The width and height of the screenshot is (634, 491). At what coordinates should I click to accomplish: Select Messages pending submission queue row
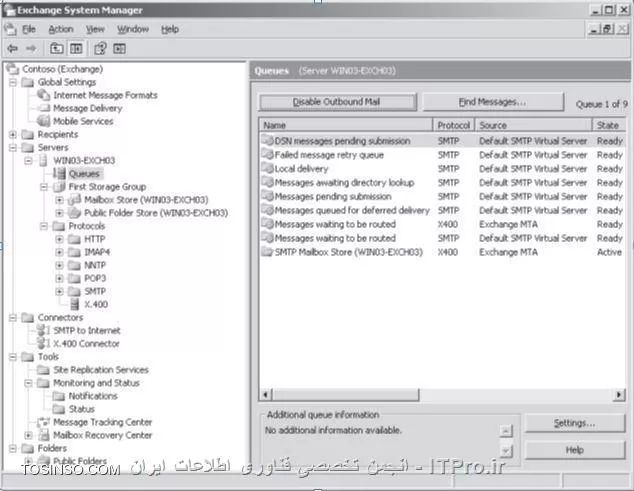tap(442, 197)
